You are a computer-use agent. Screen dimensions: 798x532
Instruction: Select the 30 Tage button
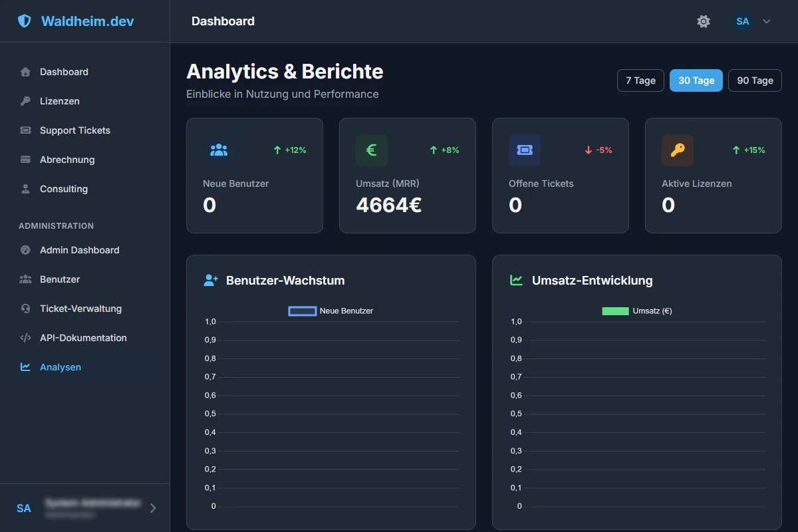(696, 80)
